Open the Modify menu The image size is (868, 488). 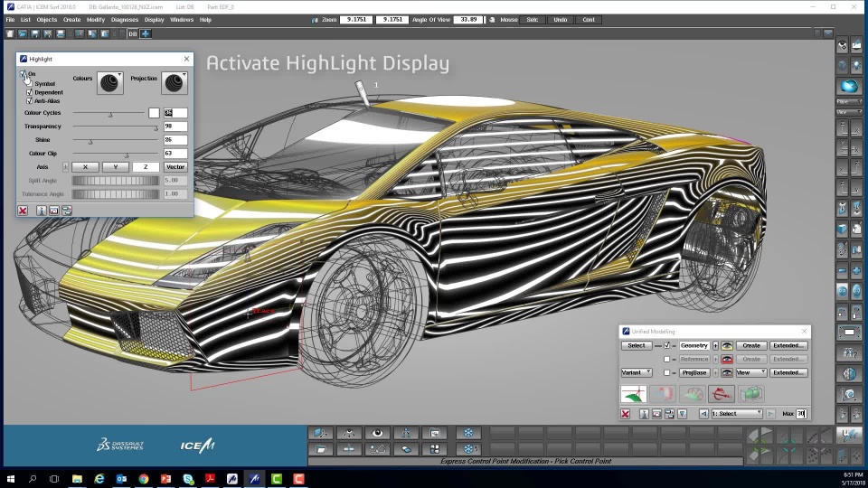96,19
